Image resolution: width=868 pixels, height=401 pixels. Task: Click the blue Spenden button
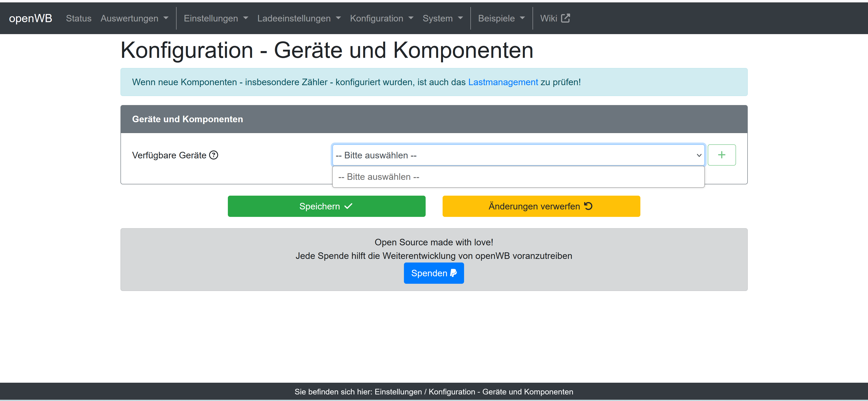point(433,273)
